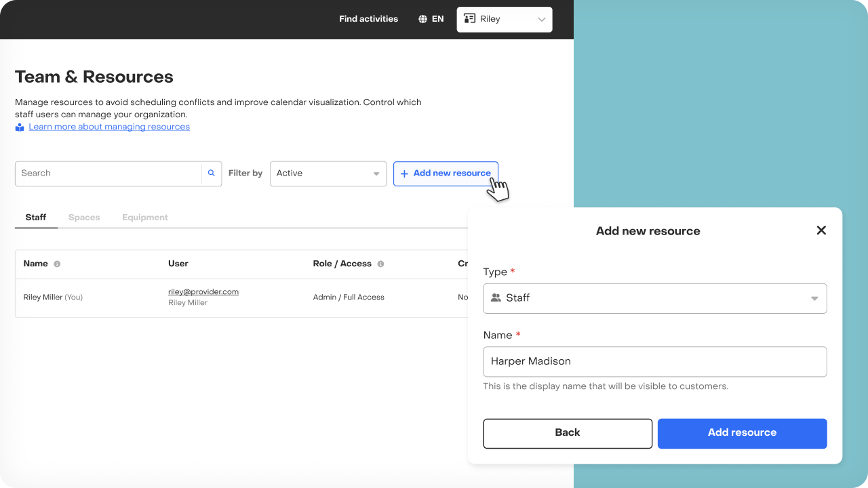Click the search magnifier icon
The width and height of the screenshot is (868, 488).
click(x=211, y=174)
